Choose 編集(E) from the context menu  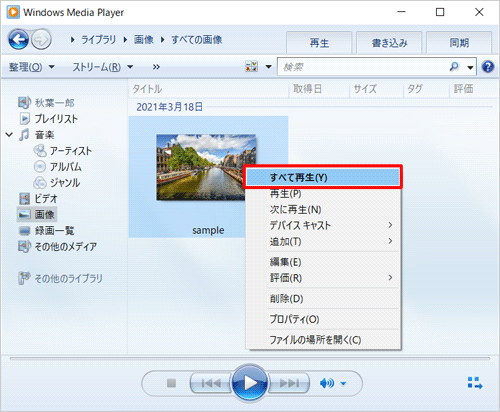(x=323, y=262)
